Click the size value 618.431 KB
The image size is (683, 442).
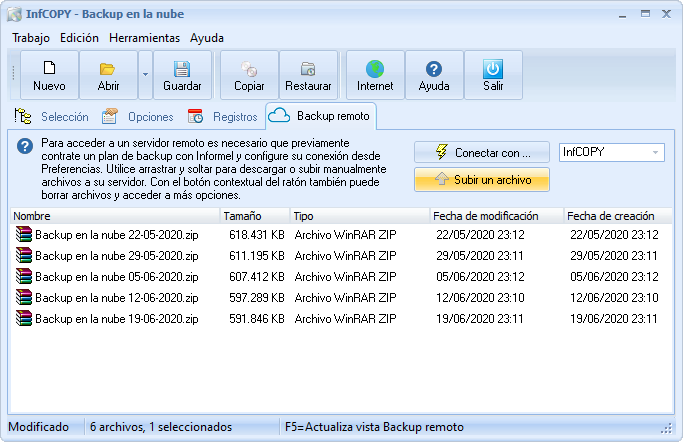tap(257, 235)
